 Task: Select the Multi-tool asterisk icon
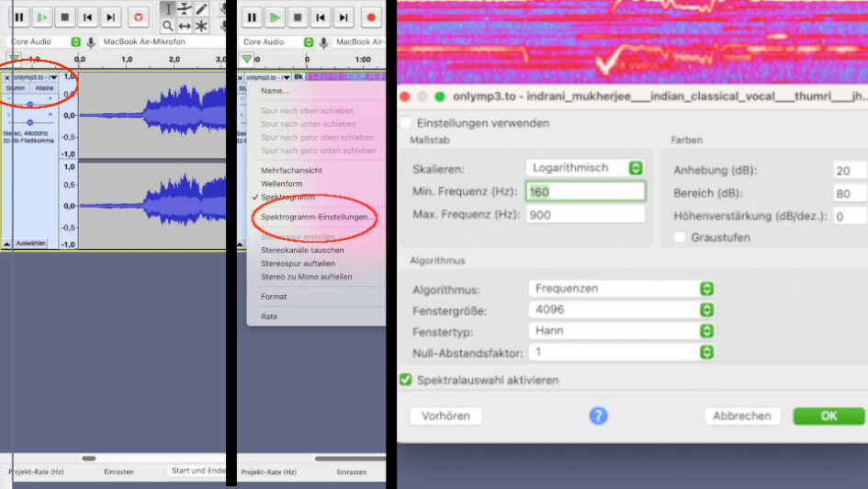201,27
